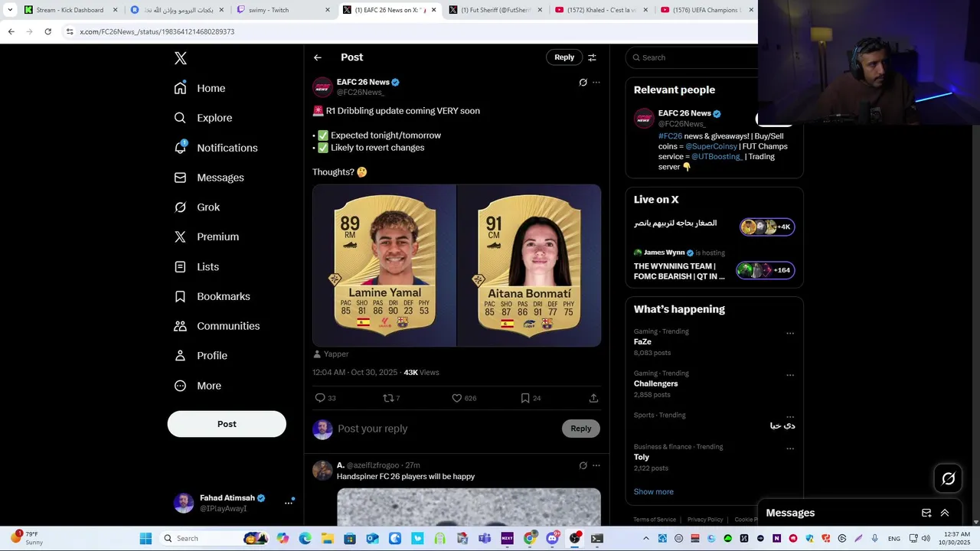
Task: Open more options on EAFC 26 News post
Action: tap(596, 83)
